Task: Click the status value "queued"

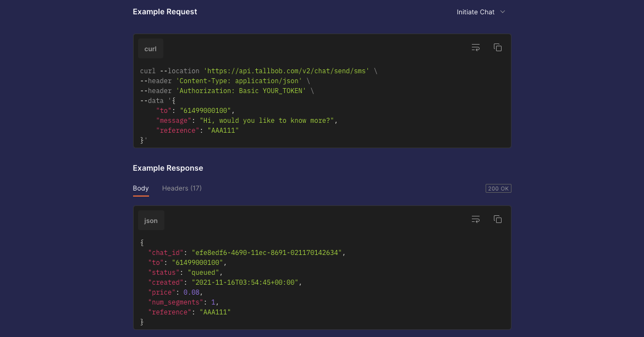Action: point(203,273)
